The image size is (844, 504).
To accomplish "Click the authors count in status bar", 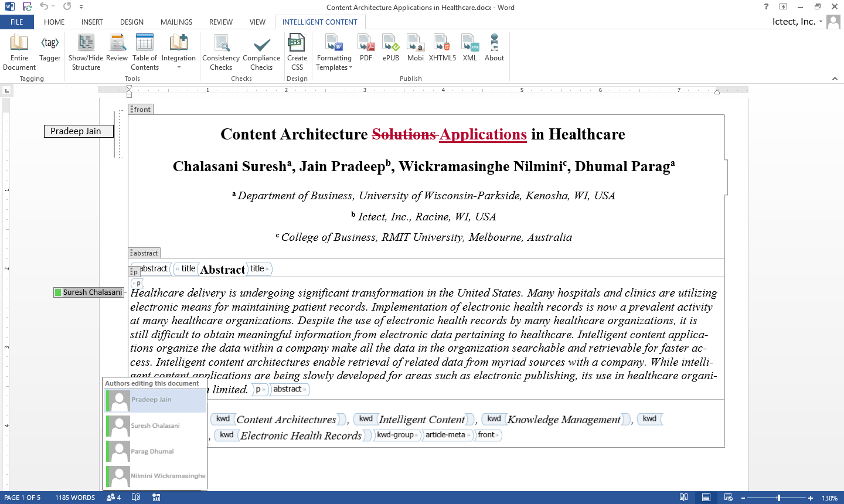I will tap(114, 498).
